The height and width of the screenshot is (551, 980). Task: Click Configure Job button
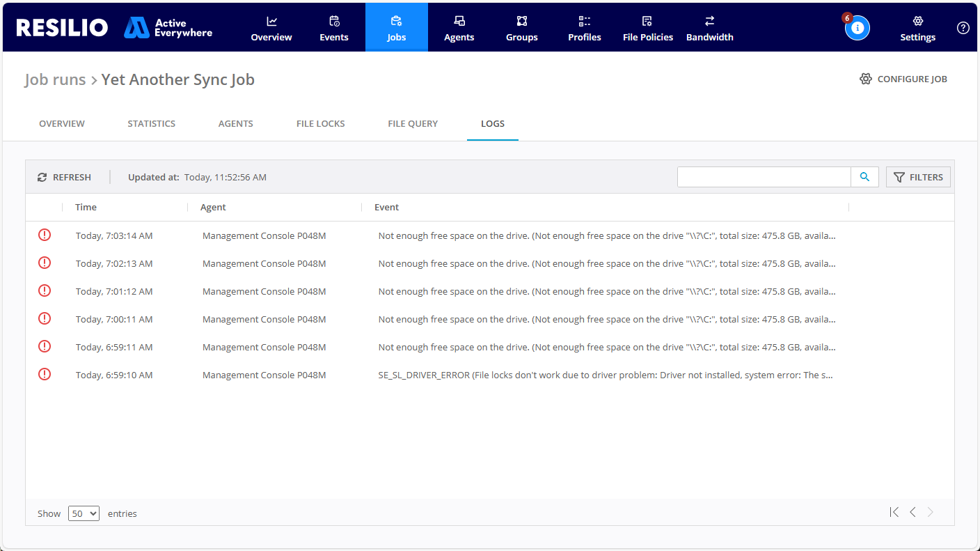point(903,79)
